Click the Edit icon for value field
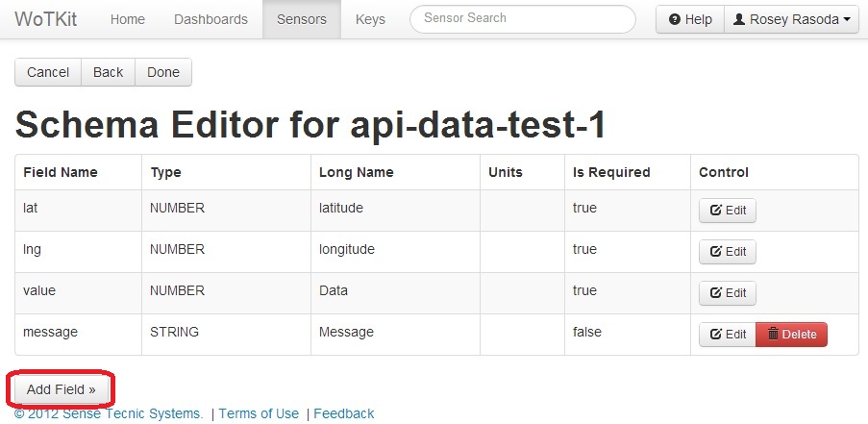Image resolution: width=868 pixels, height=424 pixels. (x=716, y=293)
